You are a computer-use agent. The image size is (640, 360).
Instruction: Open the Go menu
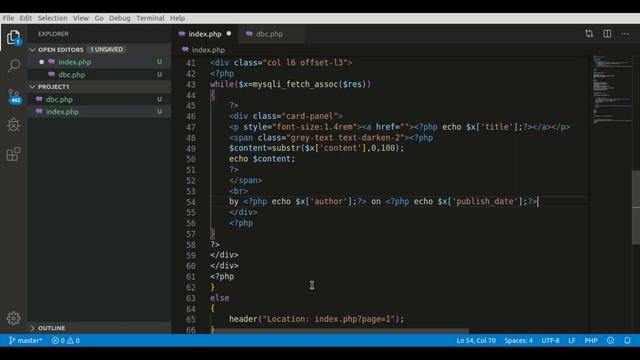tap(99, 18)
